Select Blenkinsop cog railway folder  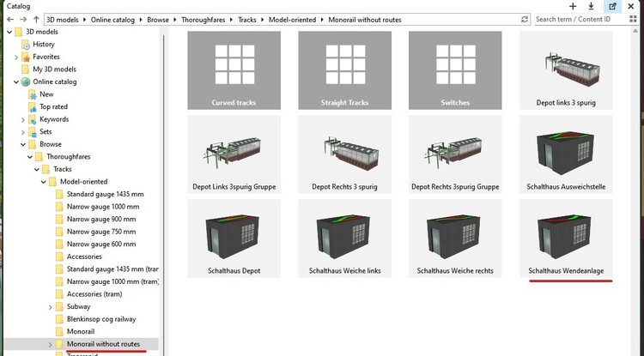click(101, 319)
